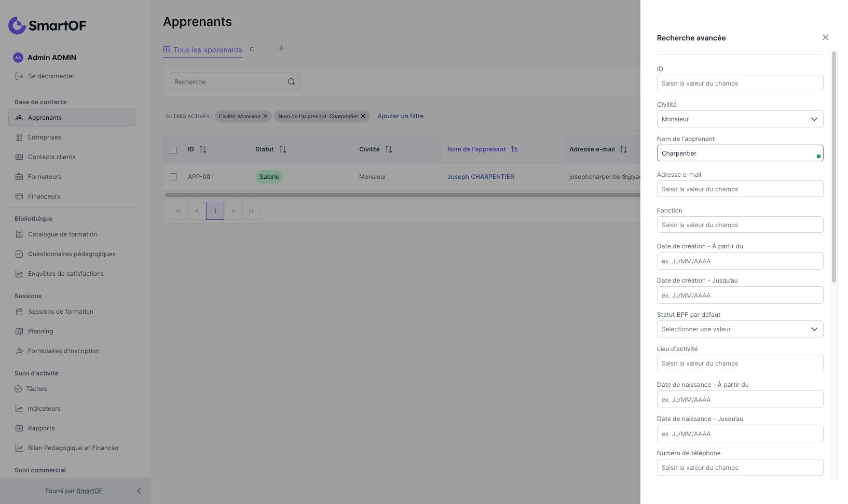Focus the Adresse e-mail search field

tap(740, 189)
